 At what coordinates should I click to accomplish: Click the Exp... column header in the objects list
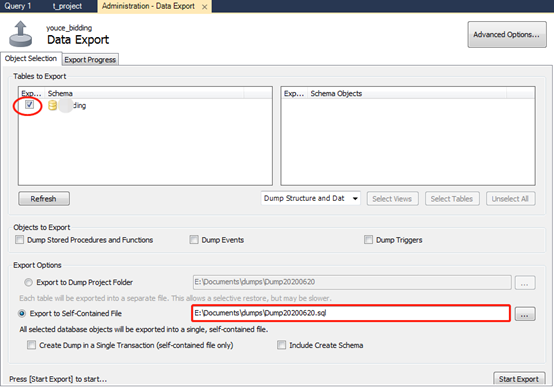(x=294, y=93)
